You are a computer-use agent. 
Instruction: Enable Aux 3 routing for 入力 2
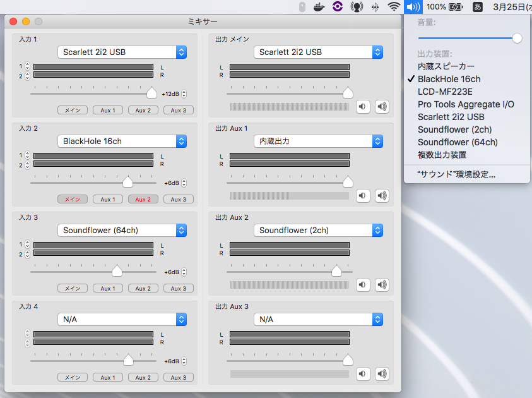[179, 200]
